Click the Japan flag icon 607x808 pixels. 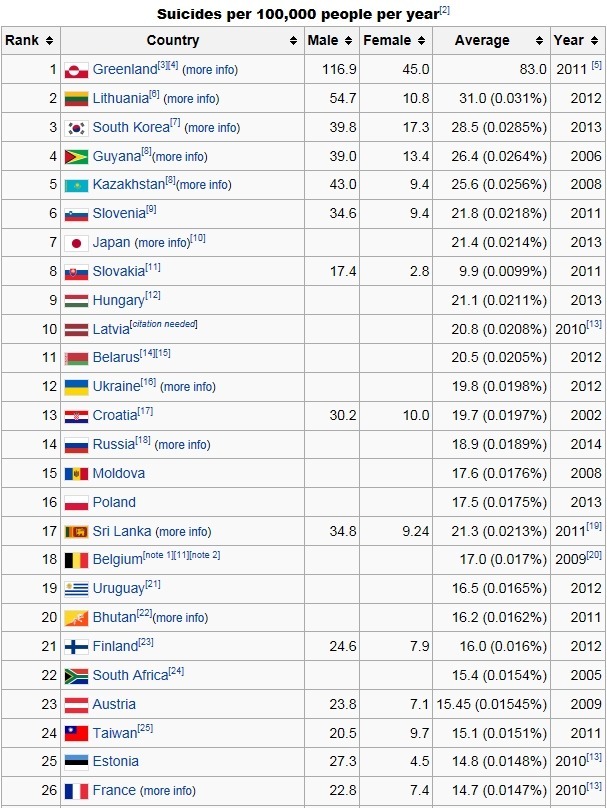pos(77,243)
